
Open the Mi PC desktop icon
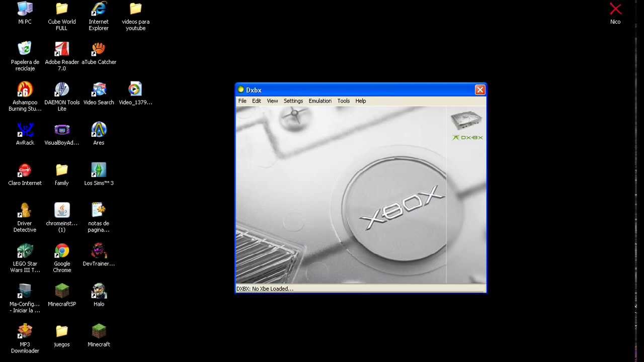pos(25,14)
